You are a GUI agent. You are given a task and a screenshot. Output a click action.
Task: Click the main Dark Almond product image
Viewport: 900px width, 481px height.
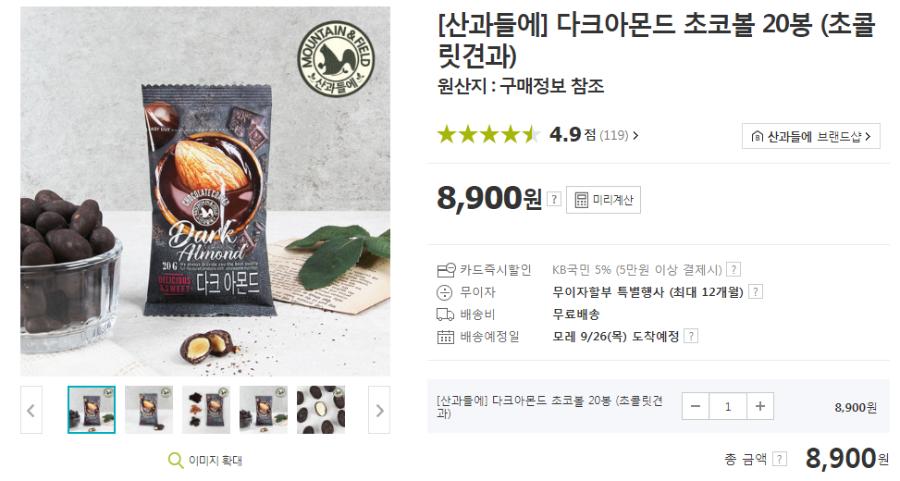click(x=205, y=191)
